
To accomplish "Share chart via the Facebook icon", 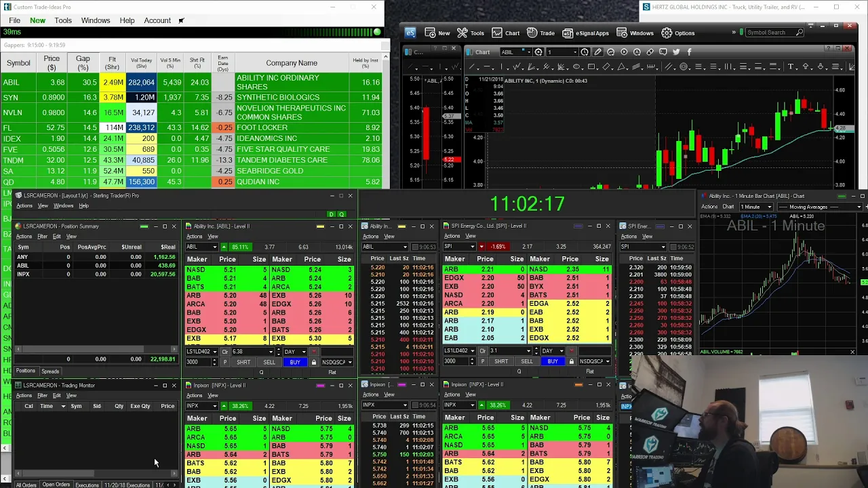I will tap(689, 52).
